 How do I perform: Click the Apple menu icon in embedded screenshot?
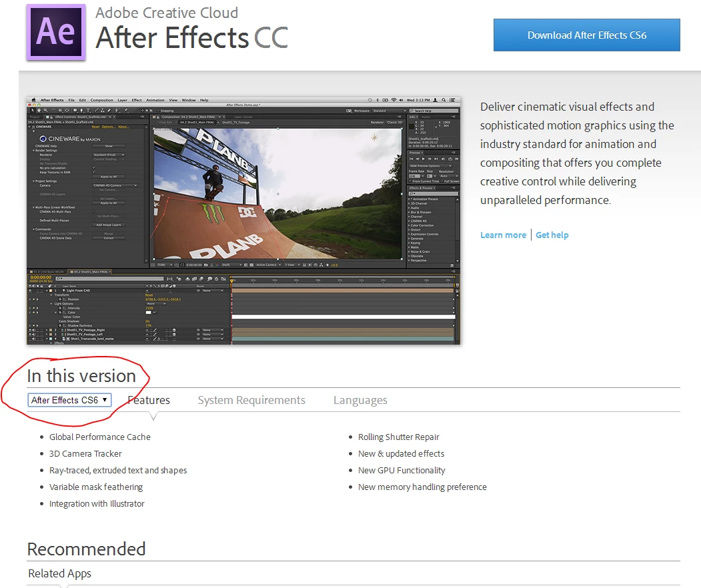33,100
